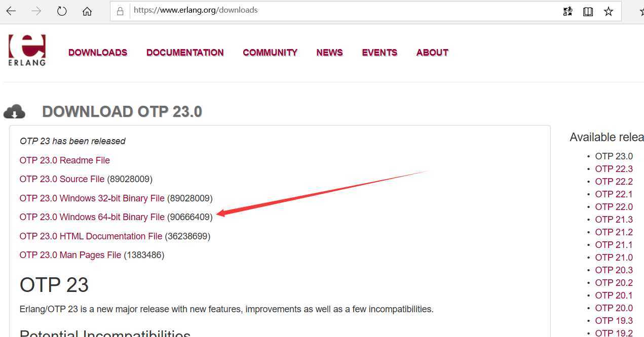Open OTP 23.0 Readme File link
Screen dimensions: 644x337
[65, 160]
